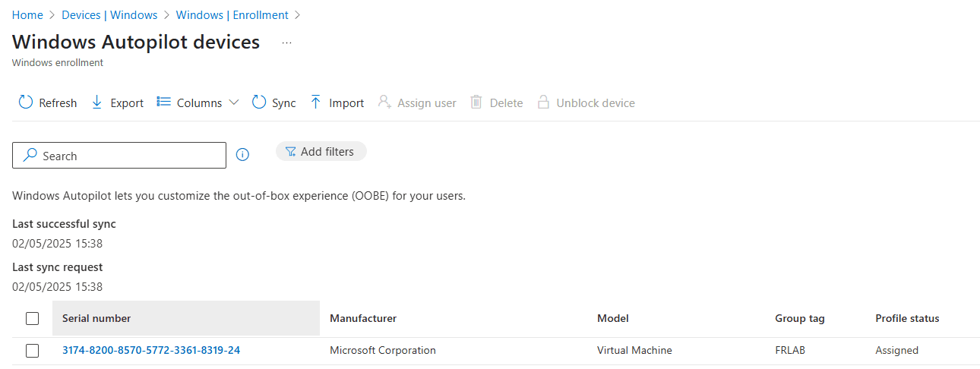Check the box for the 3174-8200 device row
This screenshot has height=369, width=980.
pos(32,351)
